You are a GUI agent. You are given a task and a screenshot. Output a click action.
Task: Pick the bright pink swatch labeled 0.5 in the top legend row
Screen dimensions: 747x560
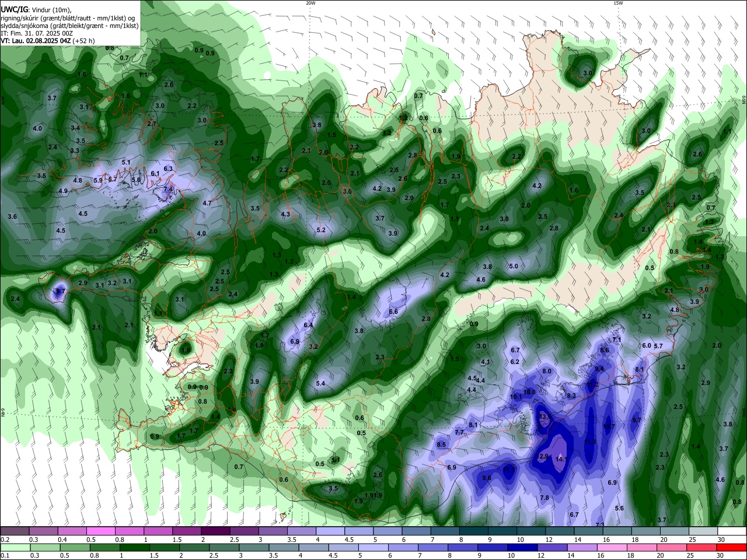tap(101, 531)
